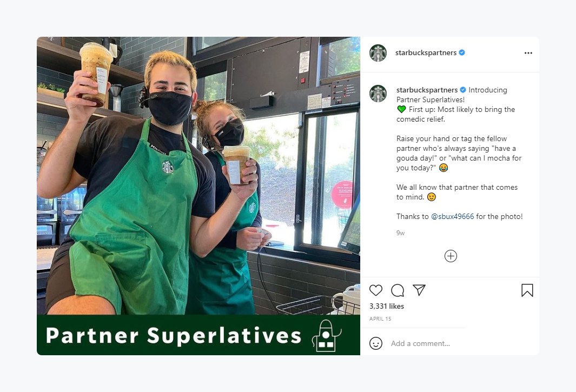576x392 pixels.
Task: Like the post with the heart icon
Action: click(375, 290)
